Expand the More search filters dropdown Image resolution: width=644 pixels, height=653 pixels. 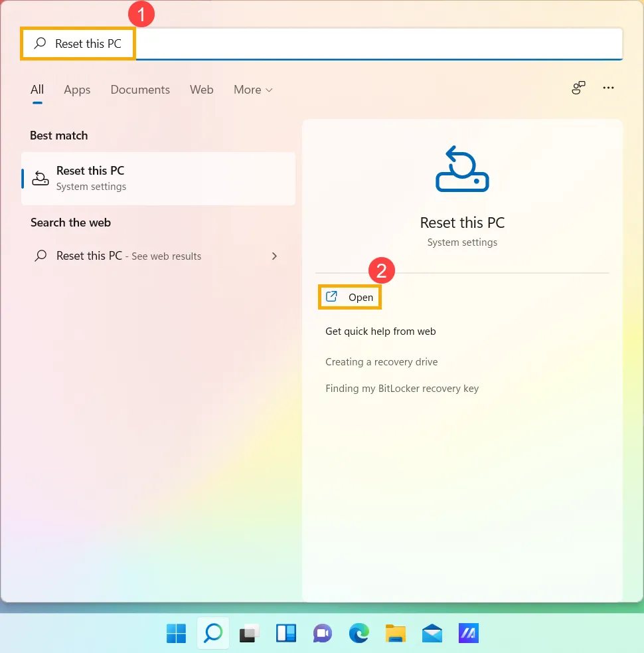[x=252, y=89]
